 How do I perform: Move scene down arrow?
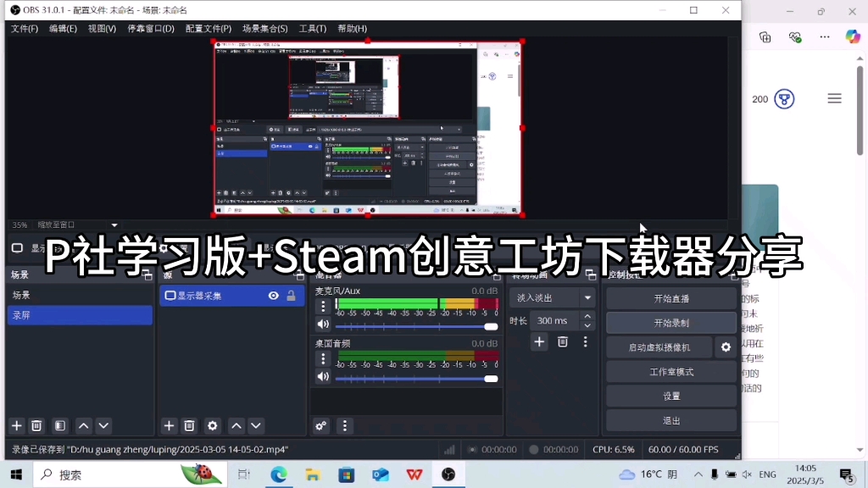pos(103,425)
